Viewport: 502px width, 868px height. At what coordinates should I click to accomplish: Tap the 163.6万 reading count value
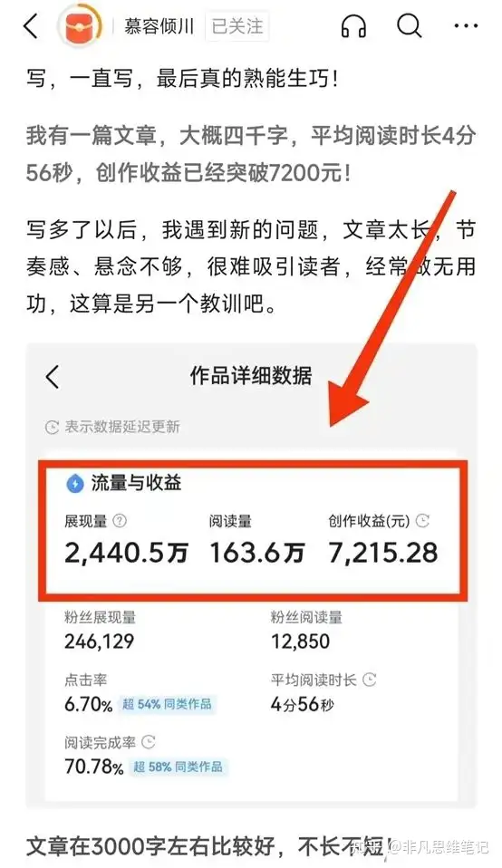click(x=257, y=553)
